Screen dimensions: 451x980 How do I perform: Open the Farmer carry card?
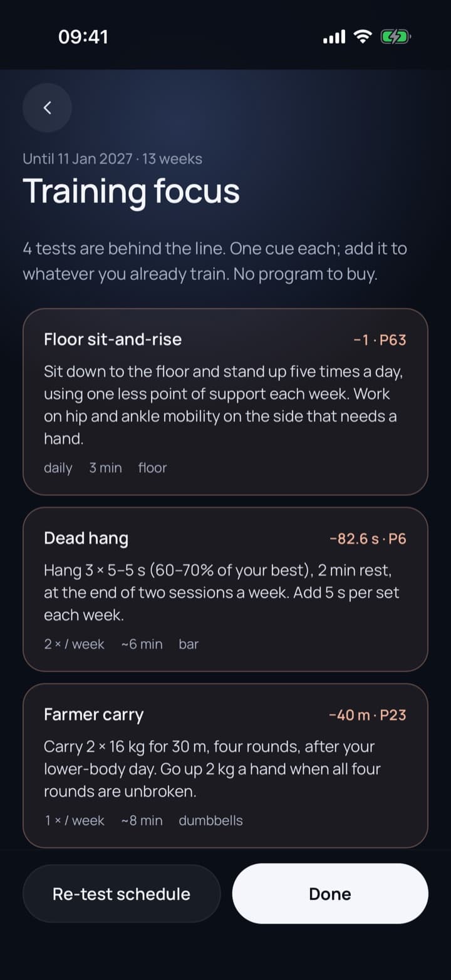pos(225,766)
